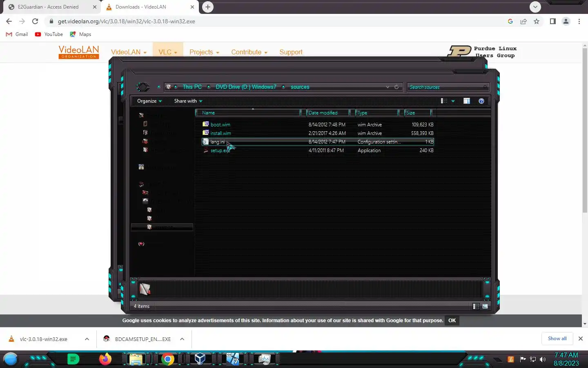Open the Projects dropdown

click(204, 52)
